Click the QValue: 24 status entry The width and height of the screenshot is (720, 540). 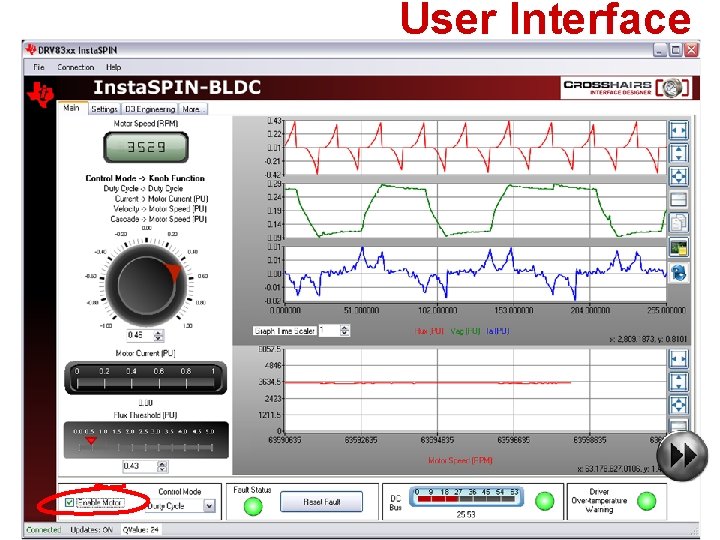[x=141, y=529]
